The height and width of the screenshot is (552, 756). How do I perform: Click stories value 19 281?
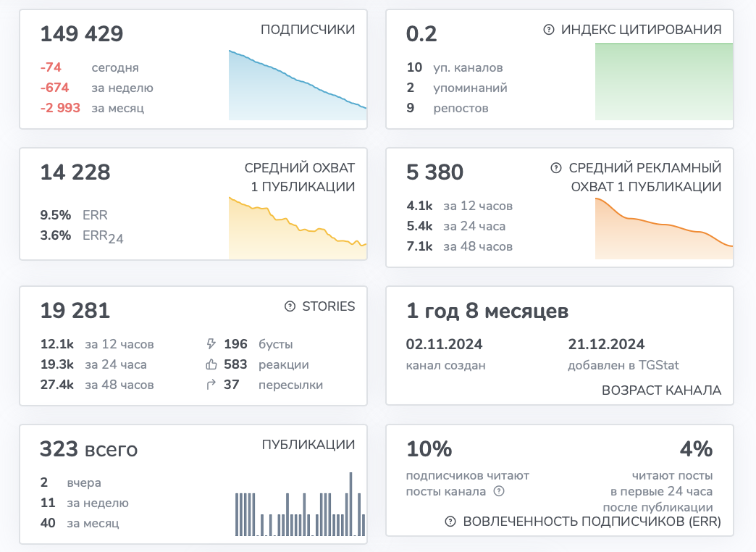(75, 310)
